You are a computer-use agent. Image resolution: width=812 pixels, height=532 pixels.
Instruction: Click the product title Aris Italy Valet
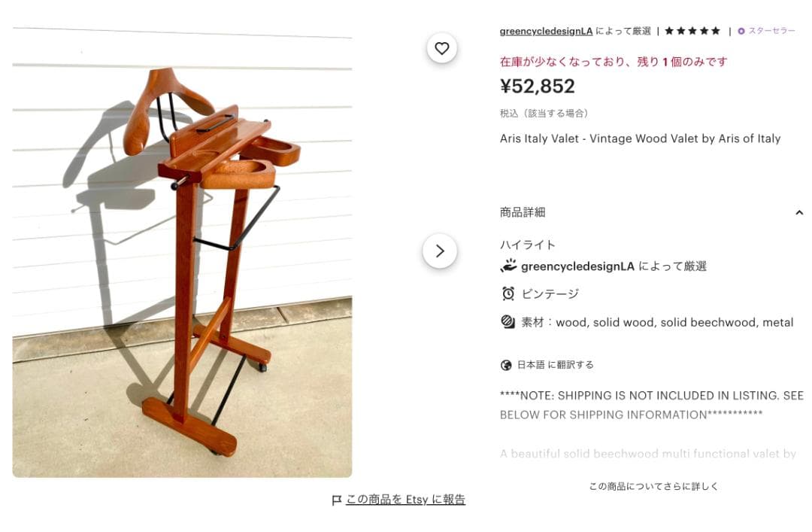tap(640, 139)
